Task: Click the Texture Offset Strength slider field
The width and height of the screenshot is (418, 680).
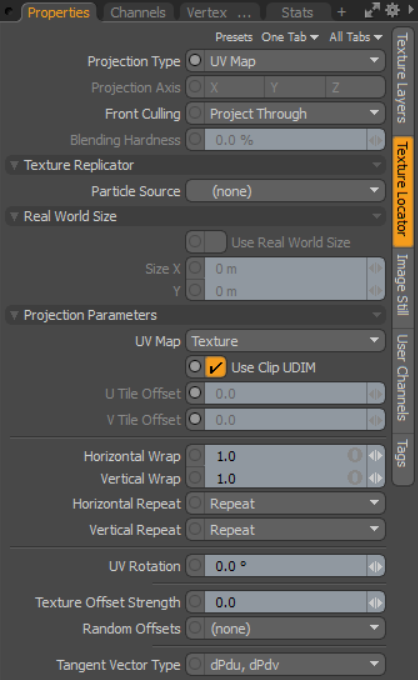Action: tap(286, 602)
